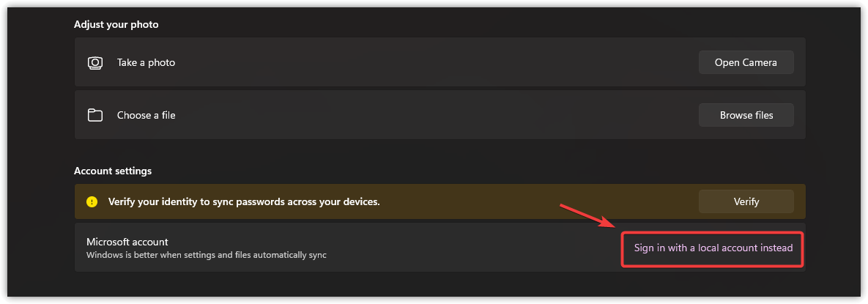Open Camera to take a photo
The width and height of the screenshot is (868, 304).
[746, 62]
